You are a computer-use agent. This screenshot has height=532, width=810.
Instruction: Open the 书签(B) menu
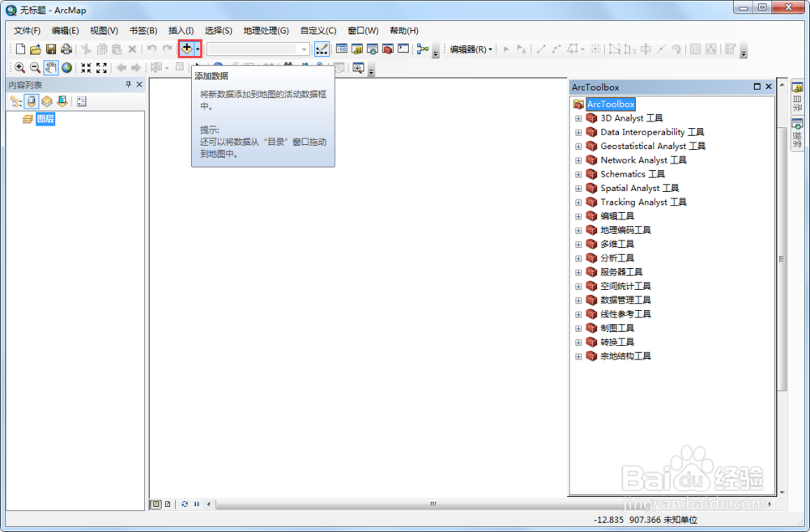(x=143, y=31)
